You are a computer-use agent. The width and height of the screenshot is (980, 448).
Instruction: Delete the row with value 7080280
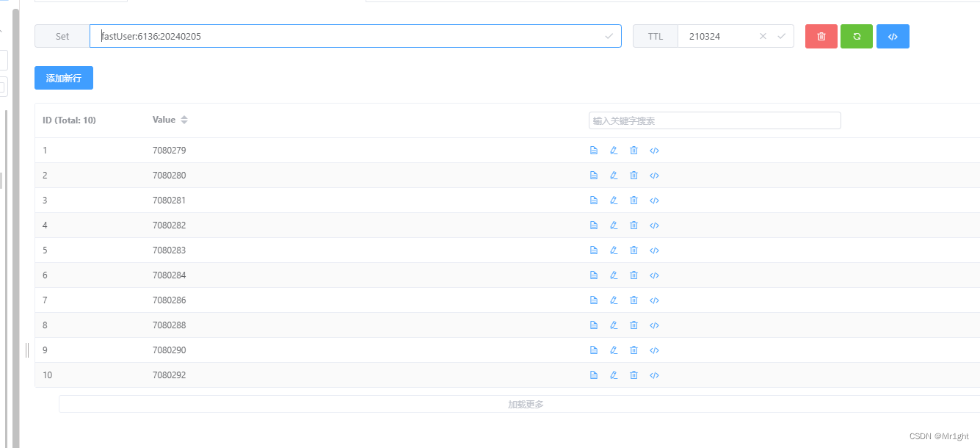pyautogui.click(x=634, y=176)
